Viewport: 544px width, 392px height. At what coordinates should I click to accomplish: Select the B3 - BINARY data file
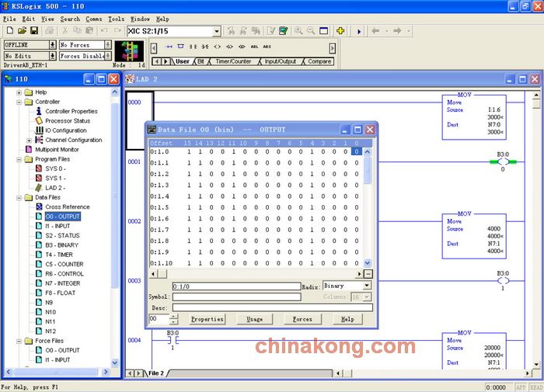point(61,245)
